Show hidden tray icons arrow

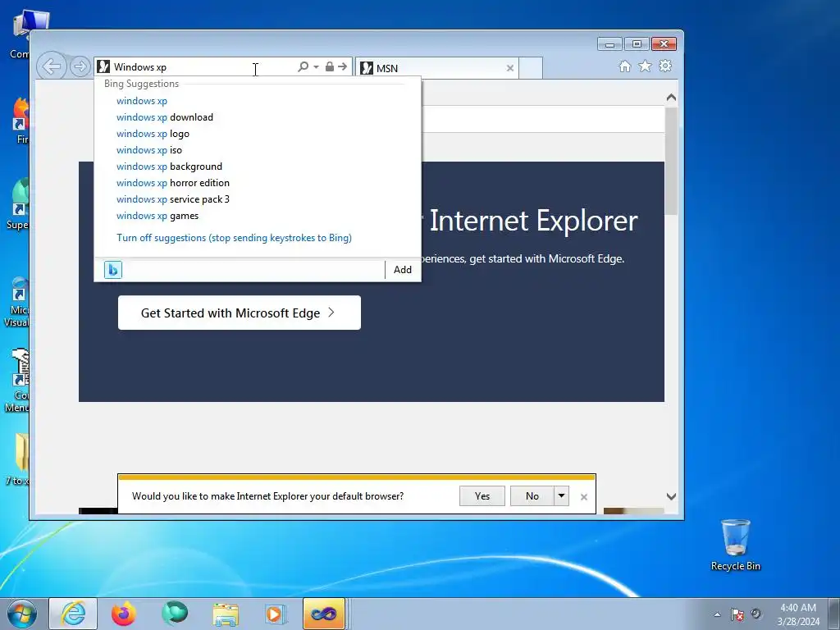tap(717, 614)
